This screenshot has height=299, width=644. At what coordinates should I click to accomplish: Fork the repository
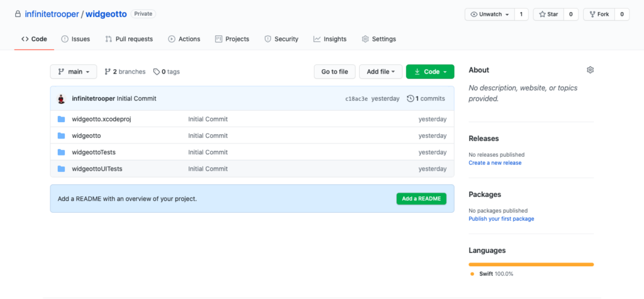[599, 14]
